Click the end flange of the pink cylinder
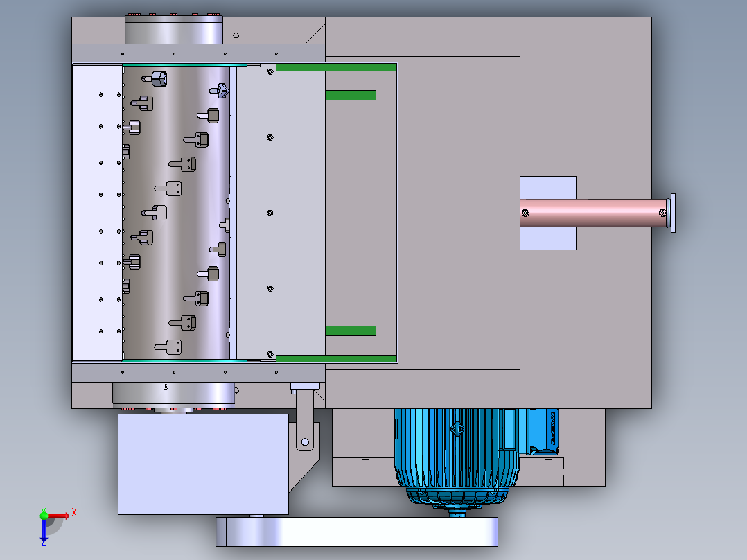This screenshot has height=560, width=747. [673, 213]
